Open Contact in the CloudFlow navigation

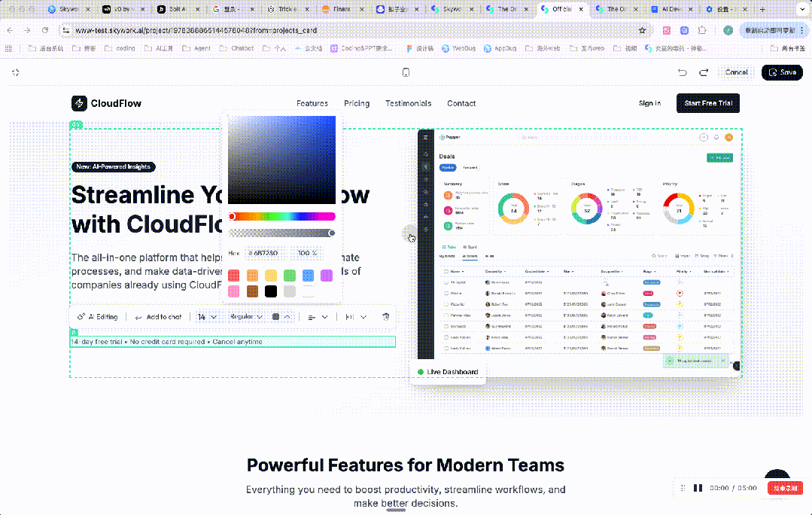point(461,103)
